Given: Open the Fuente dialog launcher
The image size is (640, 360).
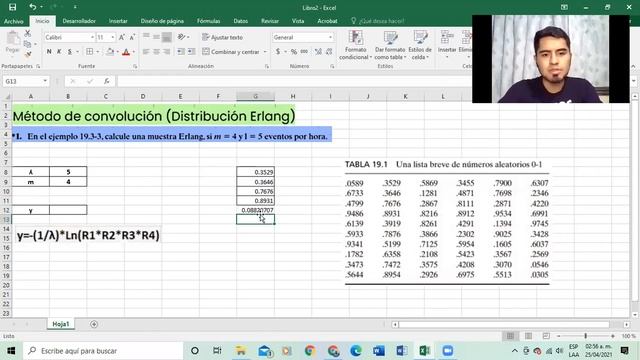Looking at the screenshot, I should tap(135, 66).
